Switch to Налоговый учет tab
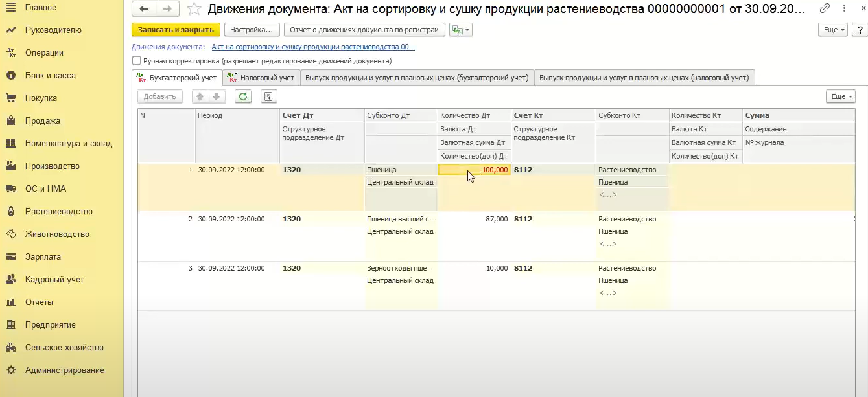 click(261, 78)
